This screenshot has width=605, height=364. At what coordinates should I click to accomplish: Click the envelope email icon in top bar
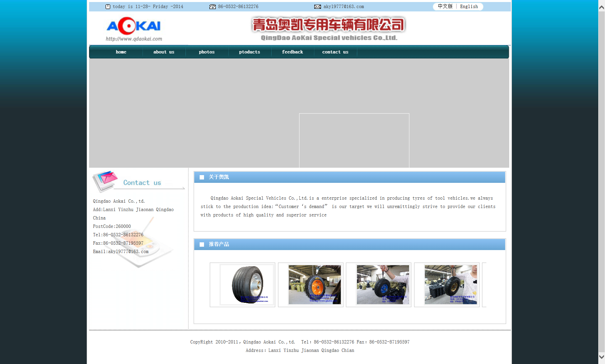point(318,7)
